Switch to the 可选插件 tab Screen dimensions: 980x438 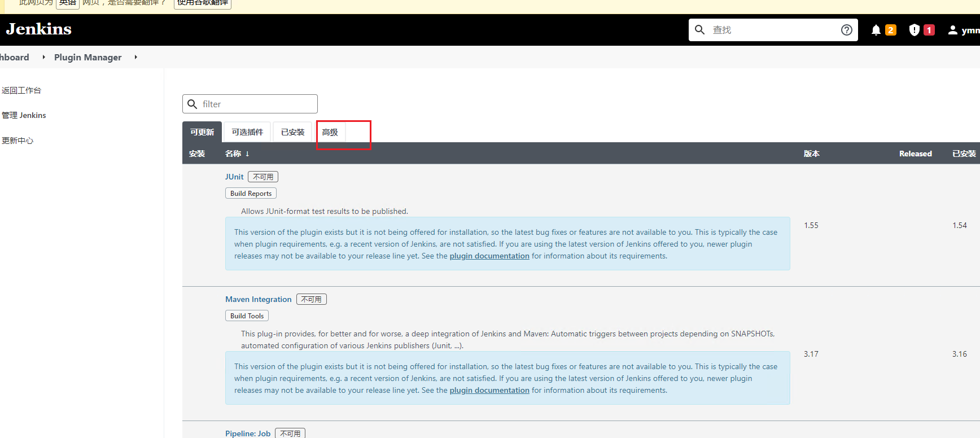[247, 132]
